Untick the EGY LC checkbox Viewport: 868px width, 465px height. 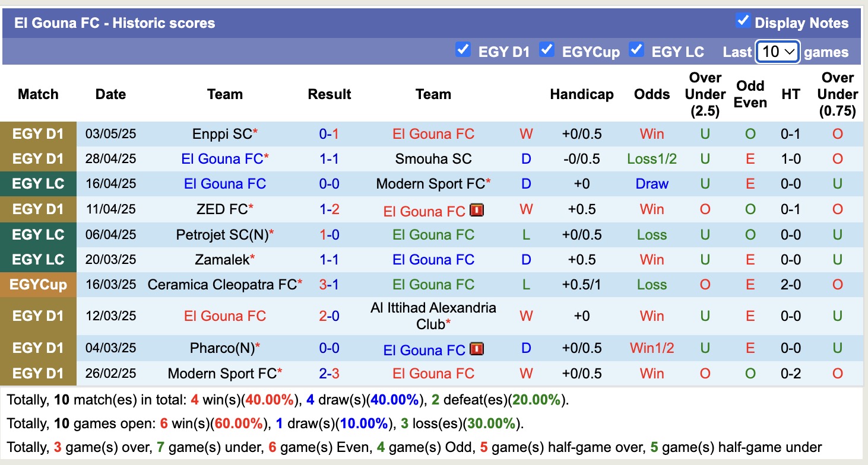[636, 50]
